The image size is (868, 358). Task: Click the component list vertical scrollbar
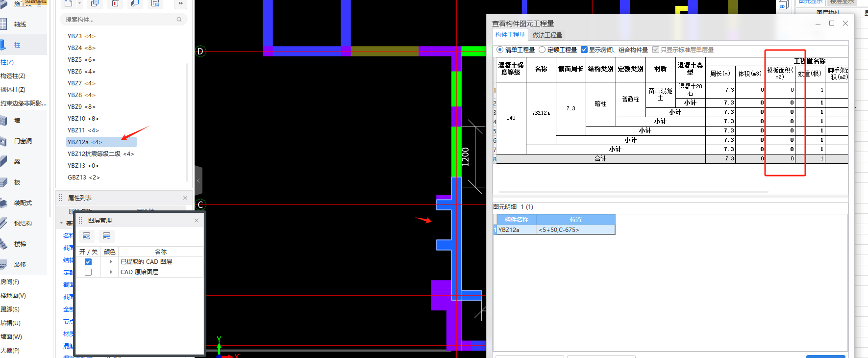pos(187,123)
